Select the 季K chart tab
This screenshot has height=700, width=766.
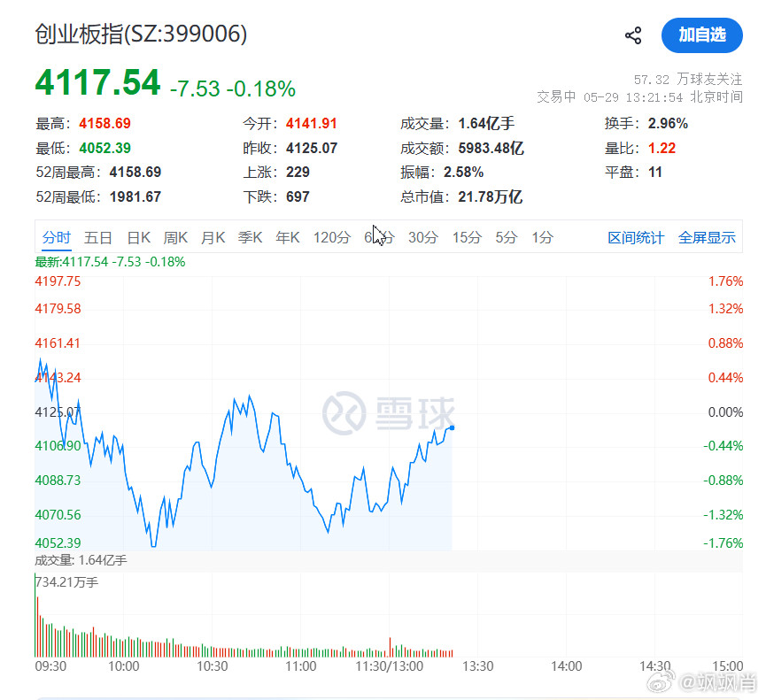(250, 238)
